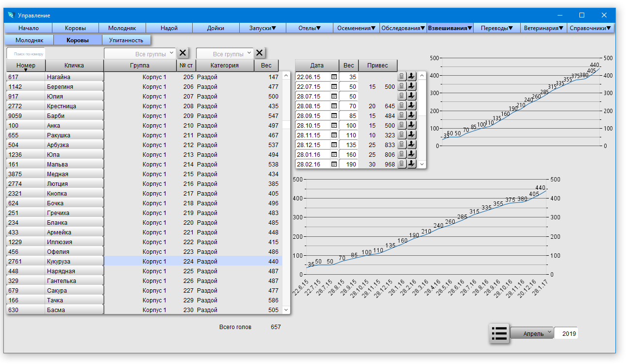Edit weight field showing 190

coord(348,164)
